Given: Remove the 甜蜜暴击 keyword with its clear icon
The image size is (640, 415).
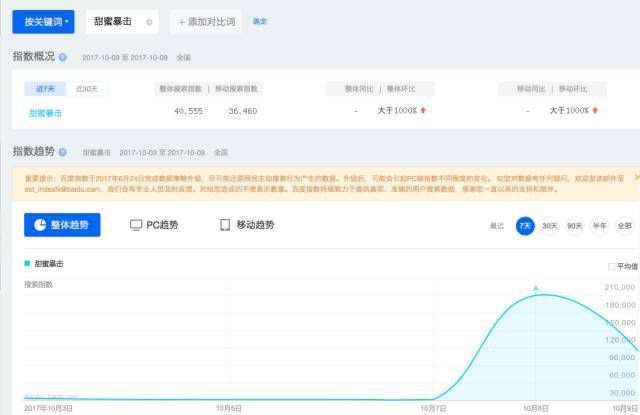Looking at the screenshot, I should pyautogui.click(x=149, y=22).
